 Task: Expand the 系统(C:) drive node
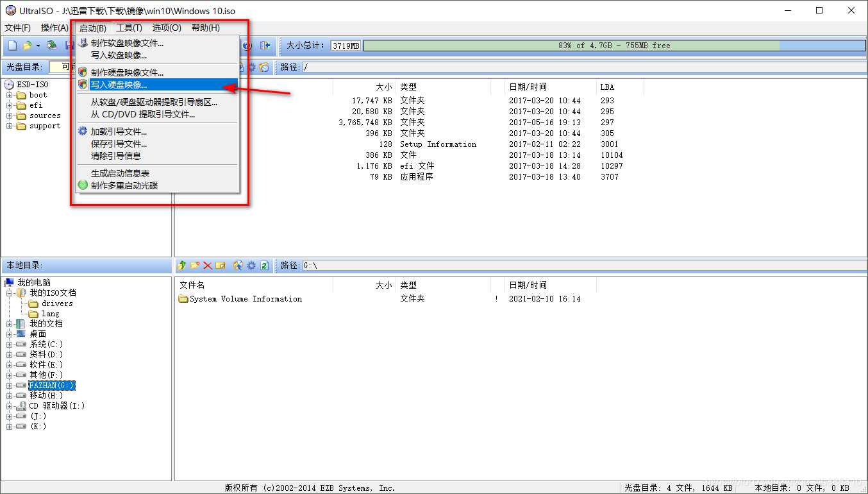coord(10,345)
